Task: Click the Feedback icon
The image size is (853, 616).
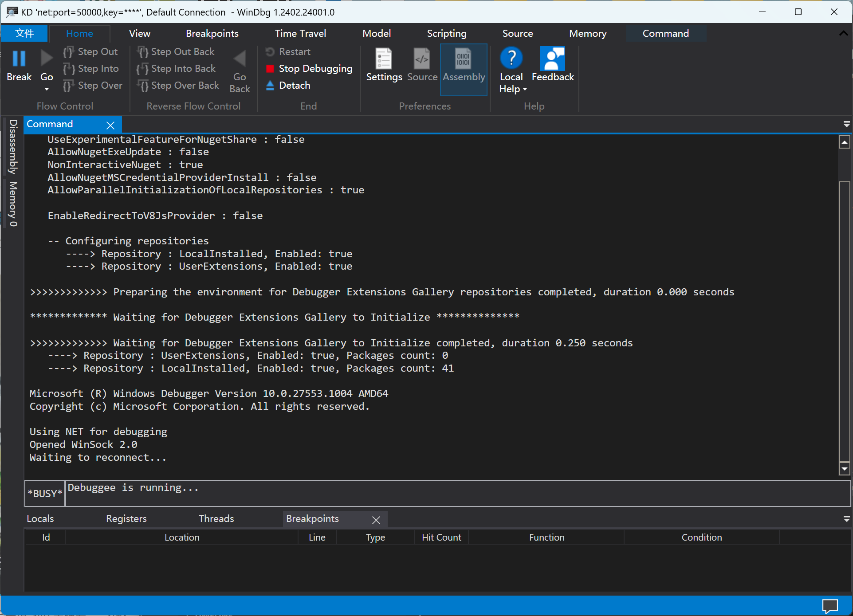Action: click(553, 59)
